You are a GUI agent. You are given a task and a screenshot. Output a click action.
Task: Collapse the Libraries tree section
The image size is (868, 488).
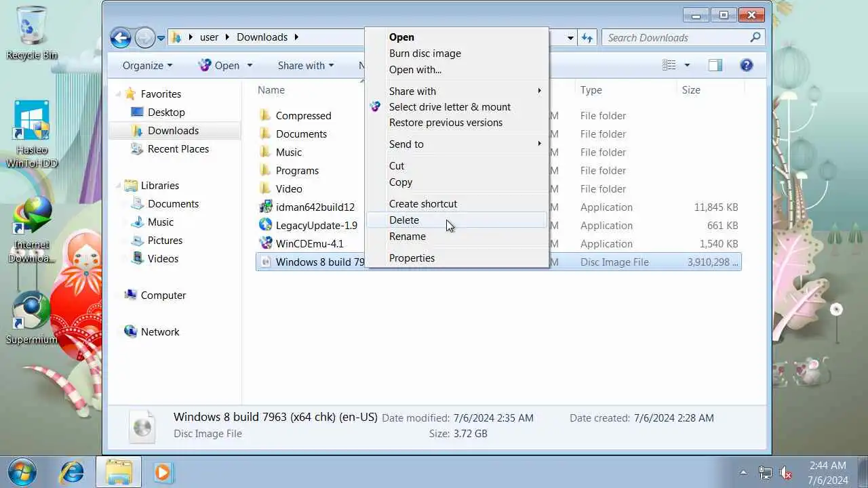click(x=118, y=186)
